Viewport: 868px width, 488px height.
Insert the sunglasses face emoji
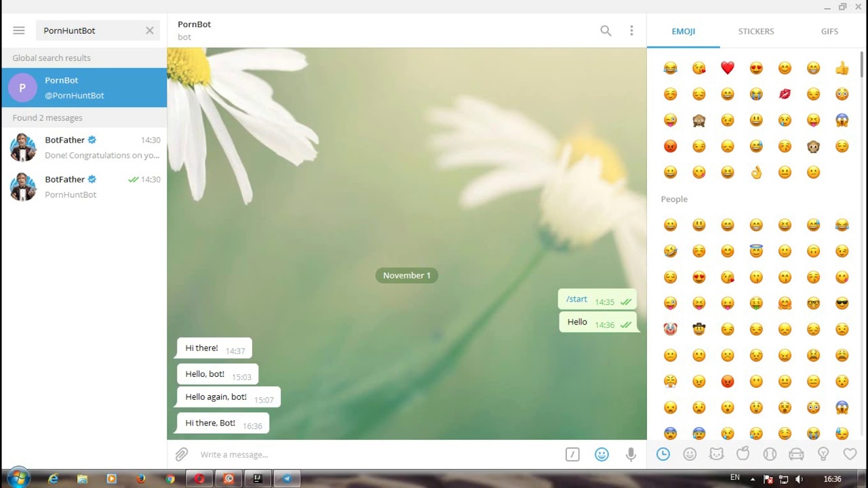(x=842, y=303)
